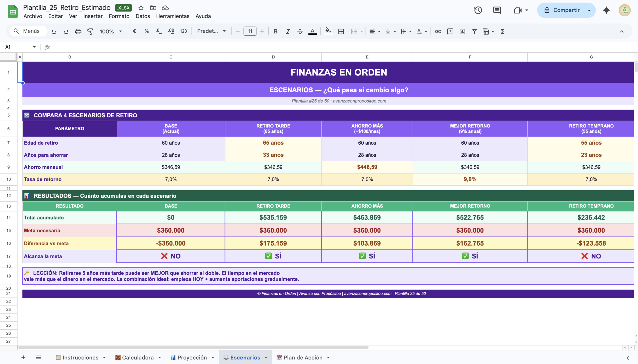This screenshot has width=638, height=364.
Task: Open the fill color paint bucket
Action: click(x=328, y=31)
